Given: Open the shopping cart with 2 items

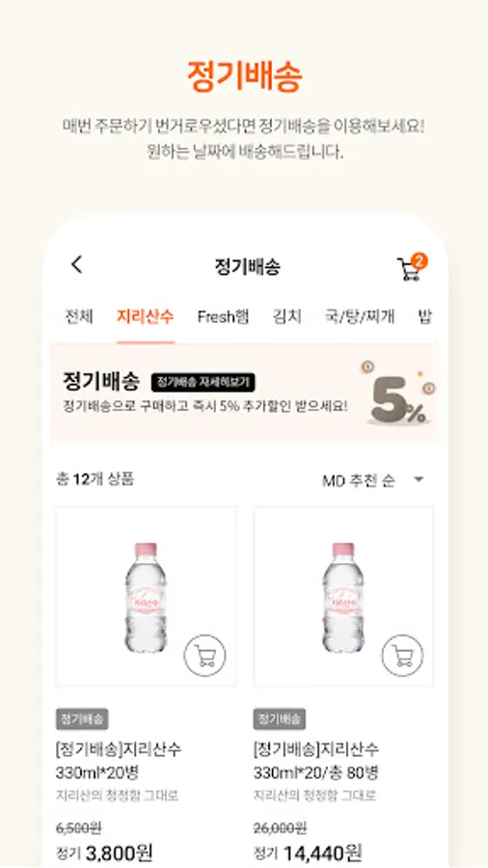Looking at the screenshot, I should coord(412,268).
